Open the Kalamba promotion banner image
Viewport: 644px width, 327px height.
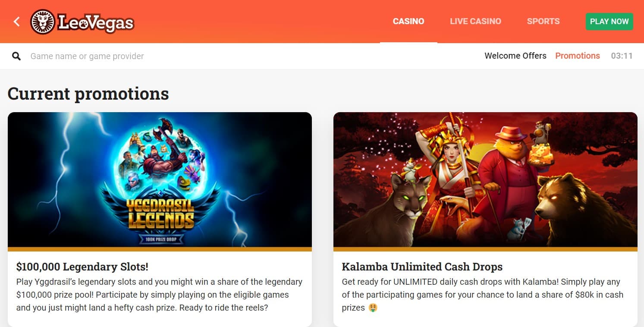[x=485, y=180]
